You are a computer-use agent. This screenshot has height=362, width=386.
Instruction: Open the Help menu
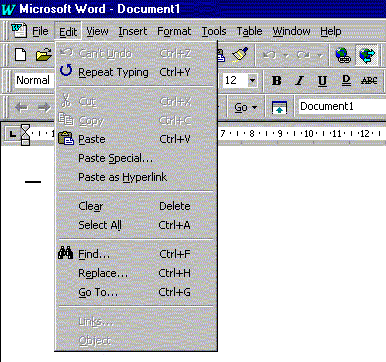click(331, 31)
